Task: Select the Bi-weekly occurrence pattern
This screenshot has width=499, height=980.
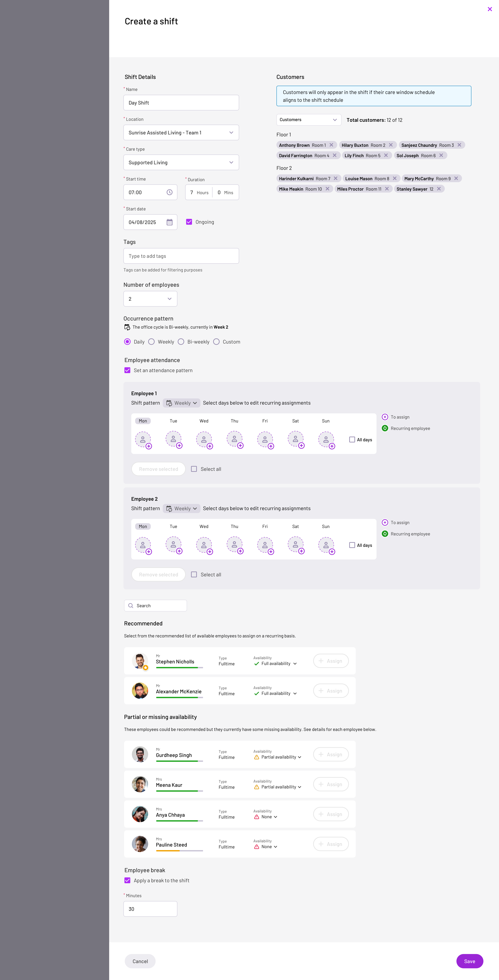Action: (181, 342)
